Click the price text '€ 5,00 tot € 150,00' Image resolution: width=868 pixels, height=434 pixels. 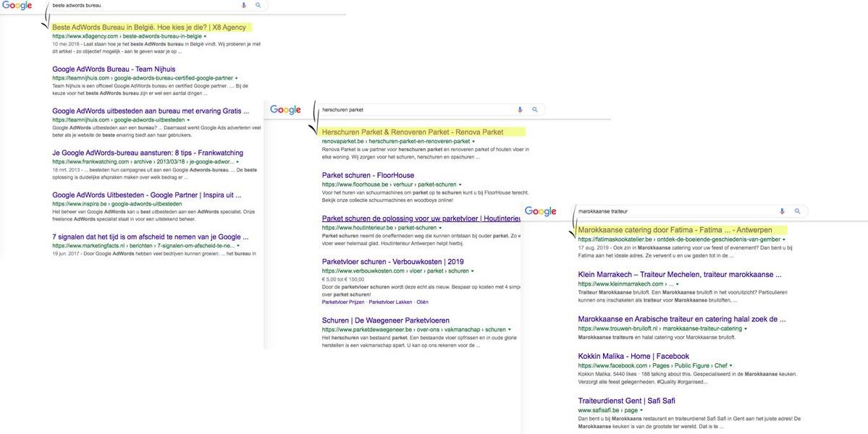[342, 280]
